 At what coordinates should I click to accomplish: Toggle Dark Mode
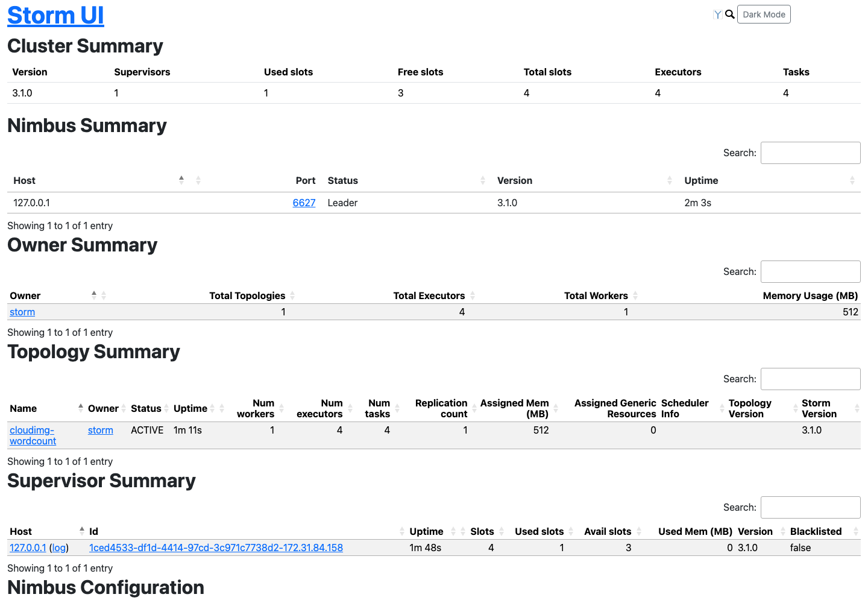[x=764, y=14]
